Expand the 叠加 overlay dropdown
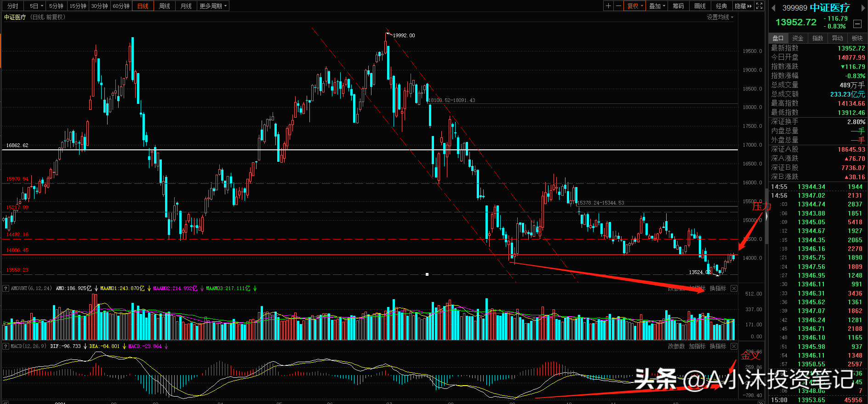Image resolution: width=868 pixels, height=404 pixels. [x=657, y=6]
